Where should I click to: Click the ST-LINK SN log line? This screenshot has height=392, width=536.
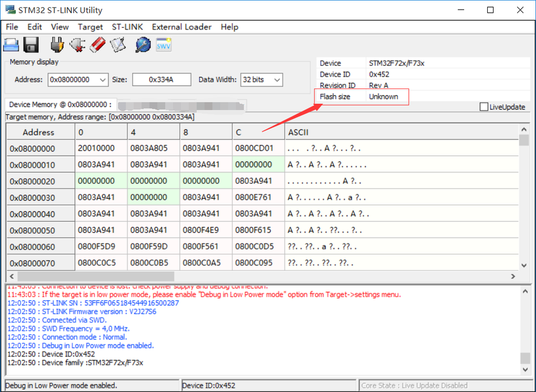coord(93,303)
